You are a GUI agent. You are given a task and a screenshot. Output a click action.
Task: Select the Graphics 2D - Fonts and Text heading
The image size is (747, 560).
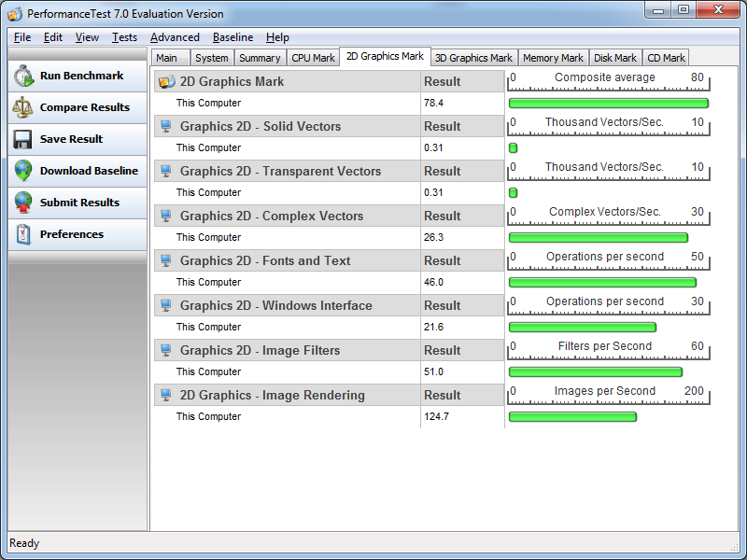tap(265, 260)
